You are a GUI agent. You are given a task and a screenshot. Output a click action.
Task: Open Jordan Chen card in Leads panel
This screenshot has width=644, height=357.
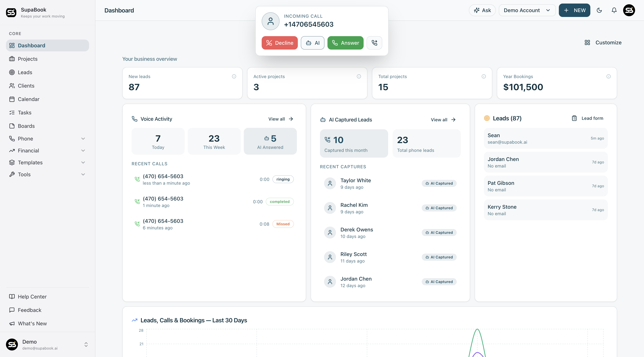pos(545,162)
